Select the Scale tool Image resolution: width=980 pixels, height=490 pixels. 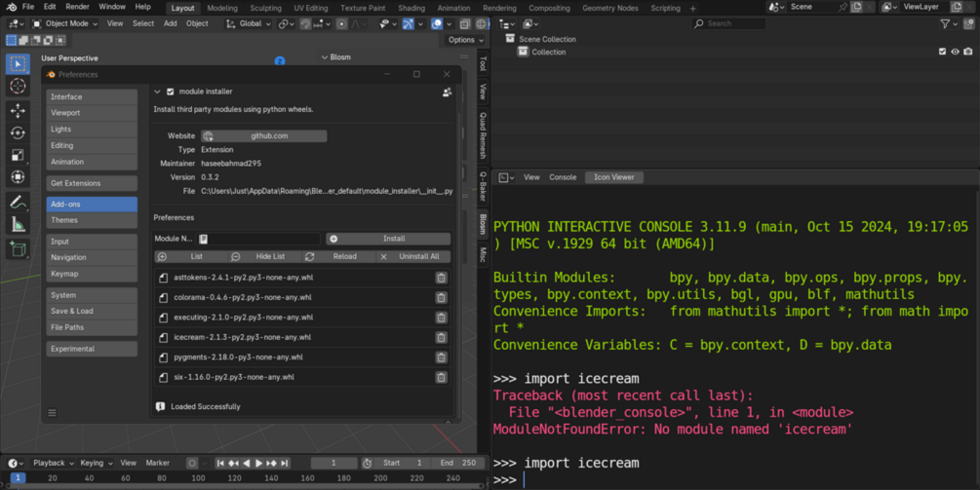tap(18, 155)
